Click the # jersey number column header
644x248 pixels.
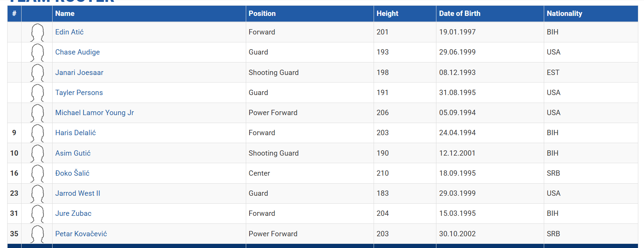click(14, 14)
